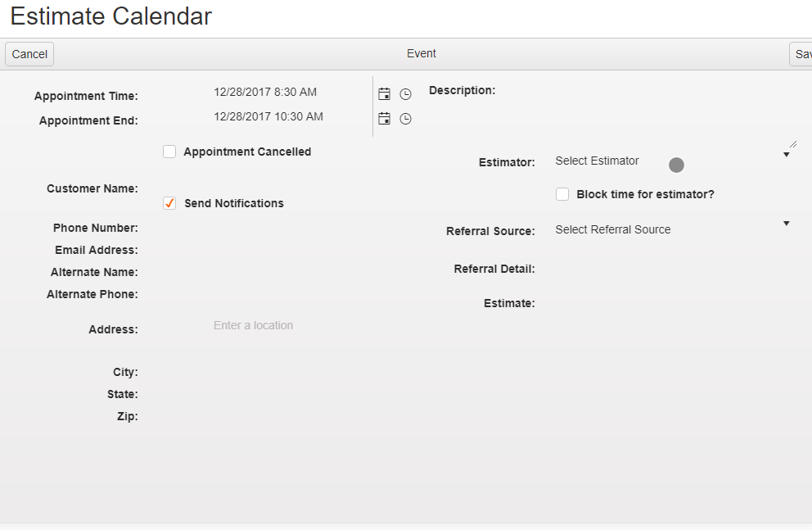Viewport: 812px width, 530px height.
Task: Click the Estimator dropdown arrow
Action: point(786,154)
